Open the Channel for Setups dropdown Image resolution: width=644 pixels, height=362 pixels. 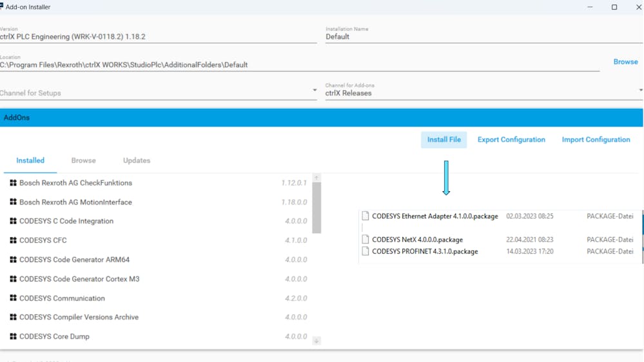coord(158,93)
